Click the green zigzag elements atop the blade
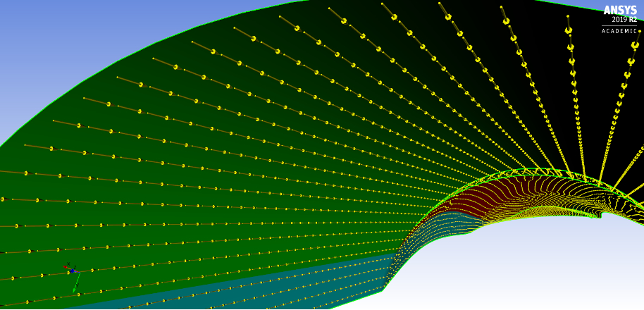The height and width of the screenshot is (310, 644). click(535, 172)
